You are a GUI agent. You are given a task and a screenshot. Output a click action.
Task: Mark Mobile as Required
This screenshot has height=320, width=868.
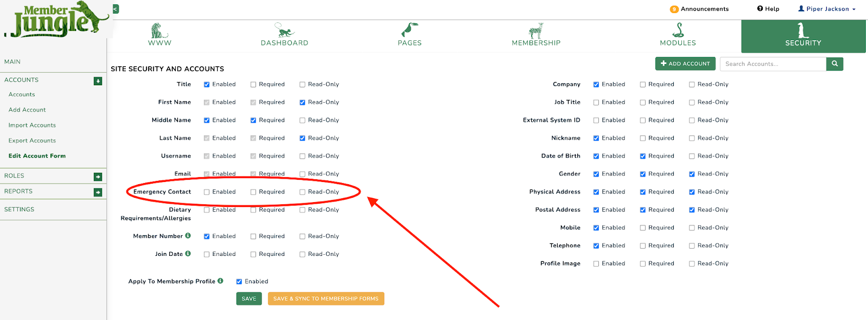[x=643, y=228]
